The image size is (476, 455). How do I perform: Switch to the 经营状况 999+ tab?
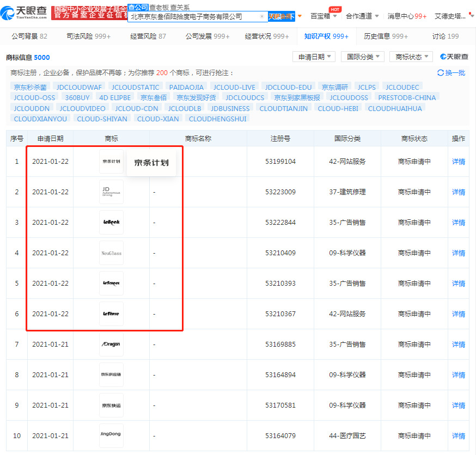coord(267,36)
